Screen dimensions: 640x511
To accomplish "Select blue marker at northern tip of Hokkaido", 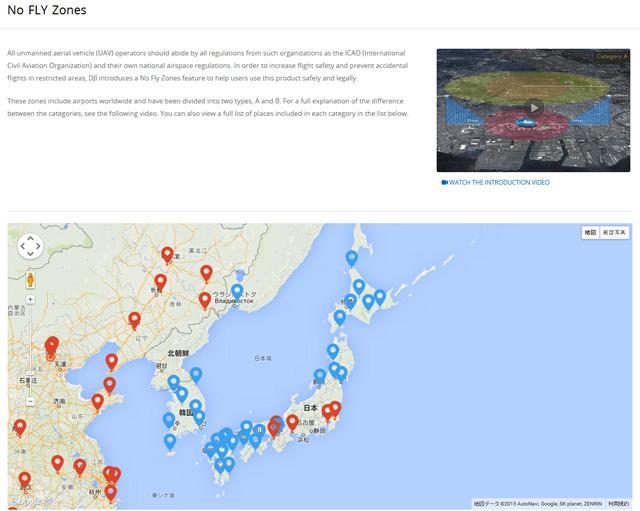I will [352, 259].
